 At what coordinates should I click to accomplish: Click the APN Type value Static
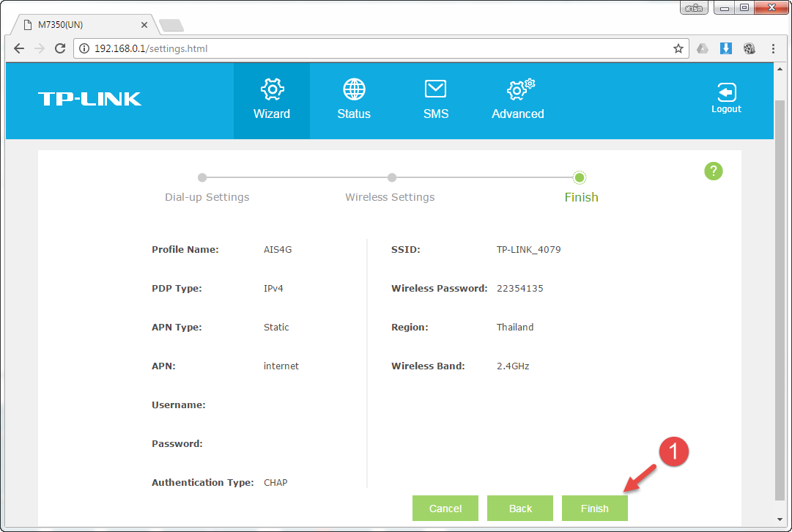[x=276, y=328]
